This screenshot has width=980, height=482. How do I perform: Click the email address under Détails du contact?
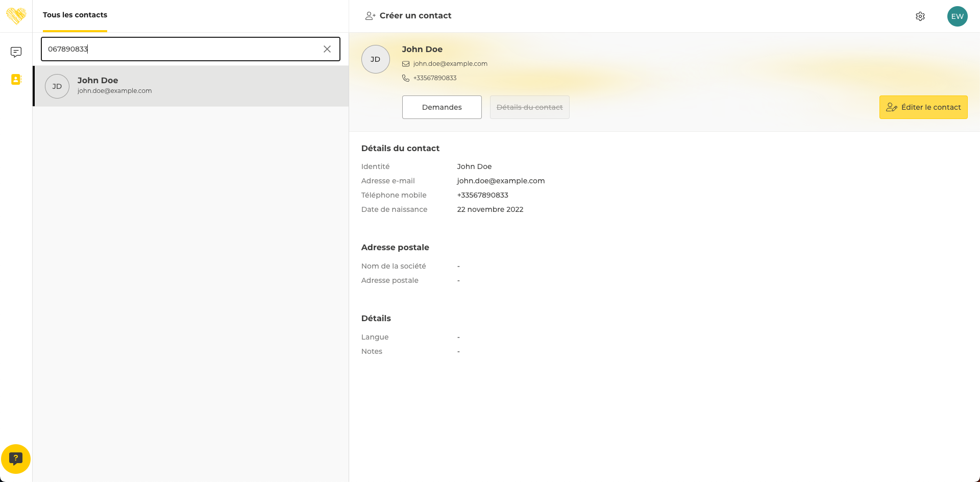click(x=501, y=181)
